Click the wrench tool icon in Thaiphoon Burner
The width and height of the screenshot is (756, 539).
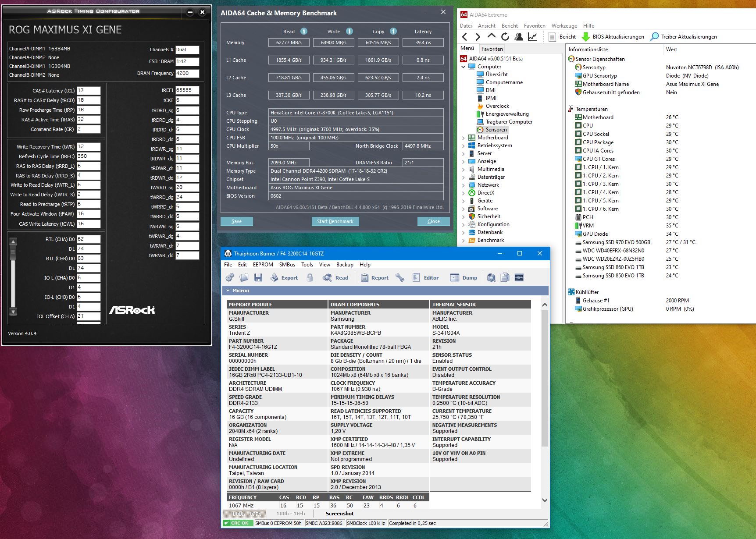click(x=399, y=277)
